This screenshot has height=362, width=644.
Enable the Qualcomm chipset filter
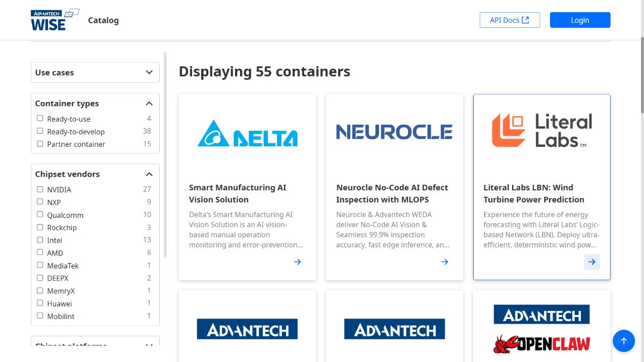[40, 215]
